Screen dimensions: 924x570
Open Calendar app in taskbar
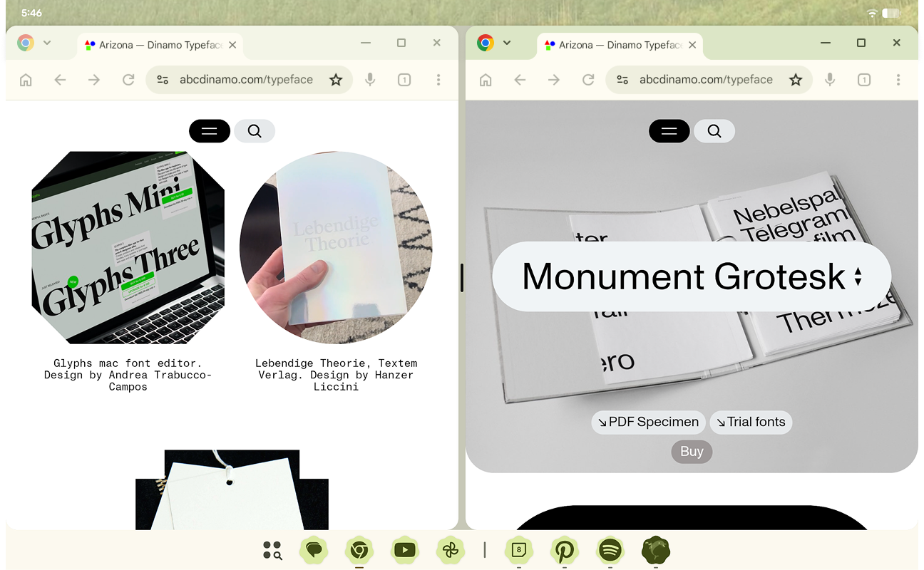coord(519,550)
